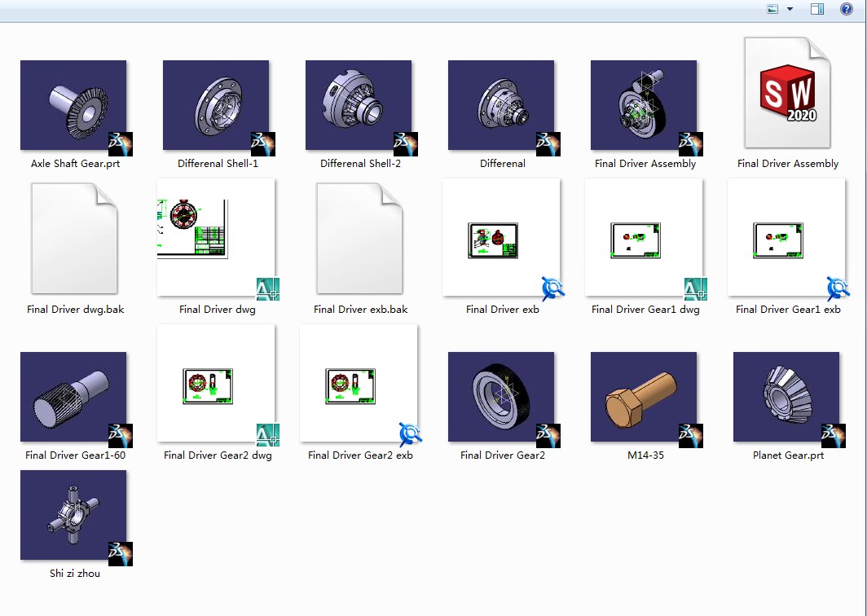Select the Differenal Shell-2 part thumbnail

pyautogui.click(x=359, y=105)
